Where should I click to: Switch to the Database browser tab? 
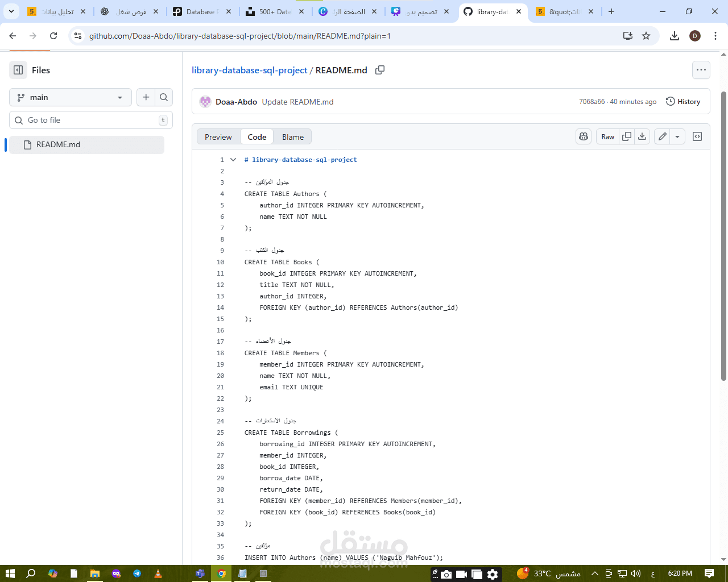202,11
